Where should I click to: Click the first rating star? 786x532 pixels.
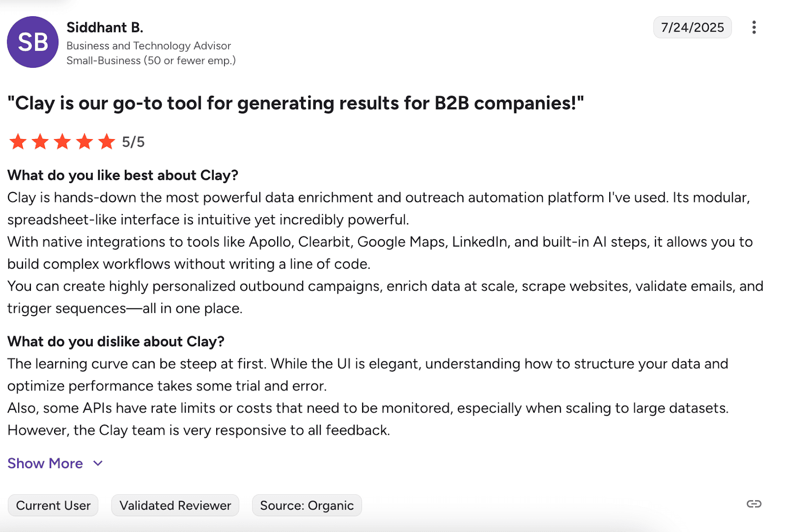pos(18,141)
